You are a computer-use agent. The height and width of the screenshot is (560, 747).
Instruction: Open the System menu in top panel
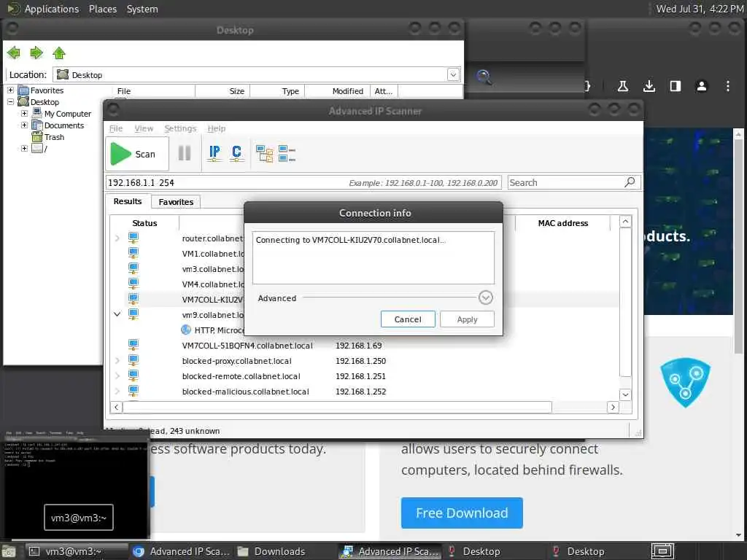click(x=142, y=9)
